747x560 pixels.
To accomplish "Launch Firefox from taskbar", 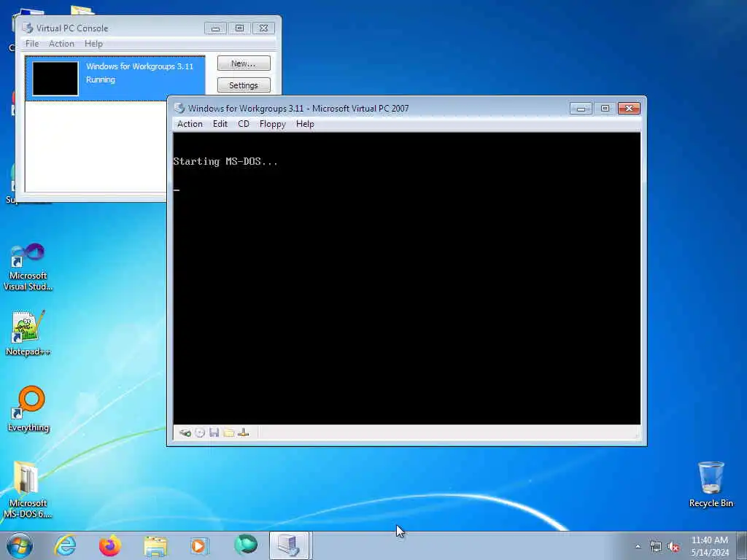I will [x=110, y=545].
